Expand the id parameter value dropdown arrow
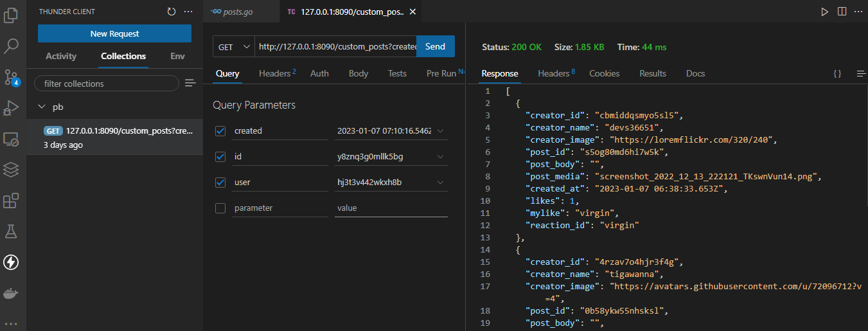Image resolution: width=868 pixels, height=331 pixels. pos(440,156)
